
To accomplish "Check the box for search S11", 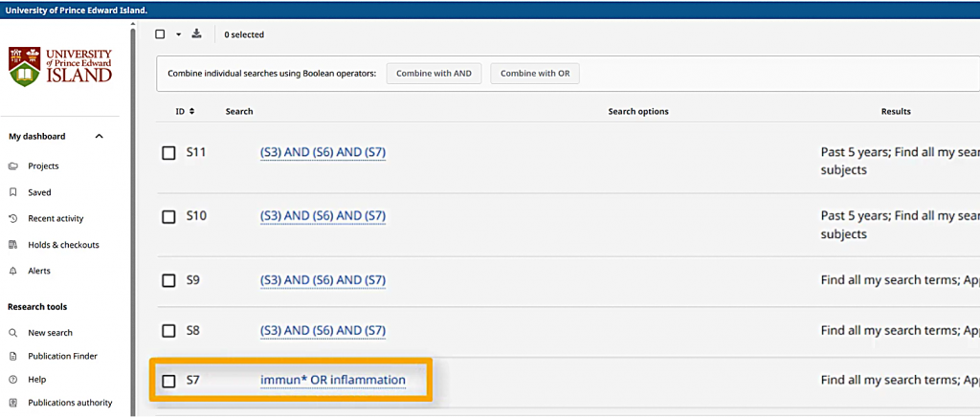I will 168,153.
